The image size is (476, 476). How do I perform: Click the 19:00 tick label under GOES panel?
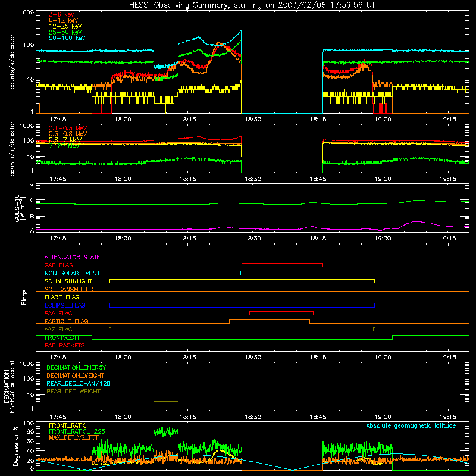(383, 239)
